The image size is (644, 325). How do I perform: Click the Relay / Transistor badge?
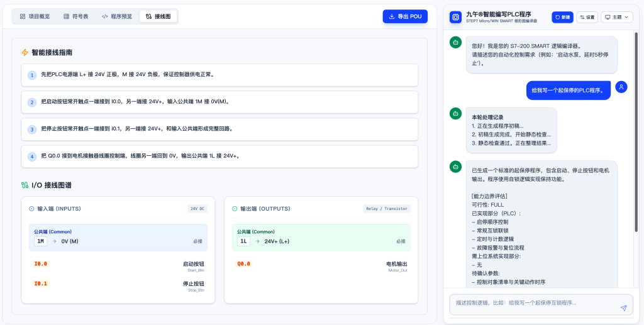coord(387,209)
